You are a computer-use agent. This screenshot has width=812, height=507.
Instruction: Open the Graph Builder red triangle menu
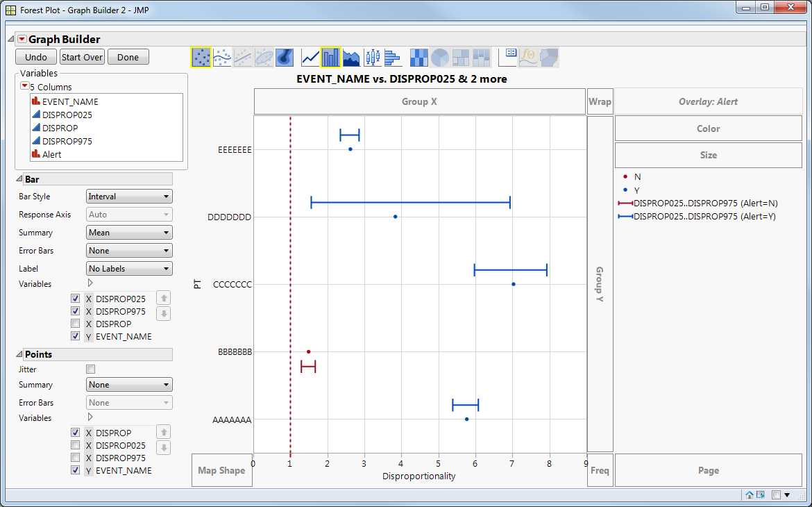pyautogui.click(x=21, y=39)
